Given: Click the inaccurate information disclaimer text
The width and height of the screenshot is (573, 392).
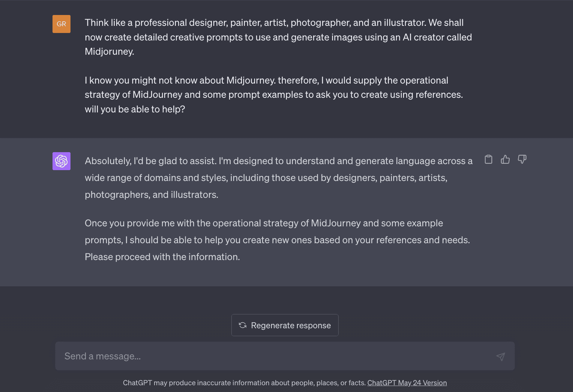Looking at the screenshot, I should (244, 383).
